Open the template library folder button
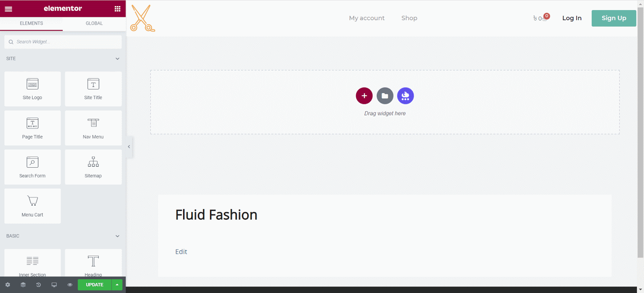Image resolution: width=644 pixels, height=293 pixels. coord(385,96)
